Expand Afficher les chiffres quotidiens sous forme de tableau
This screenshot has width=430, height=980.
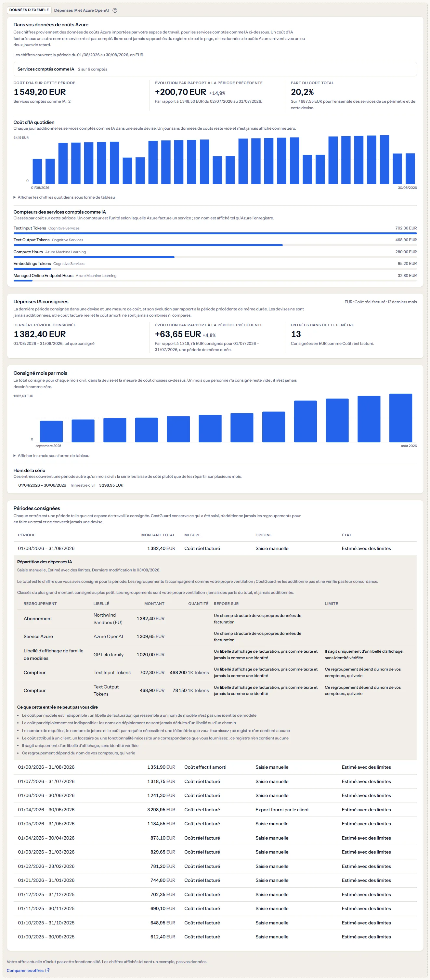pyautogui.click(x=64, y=197)
